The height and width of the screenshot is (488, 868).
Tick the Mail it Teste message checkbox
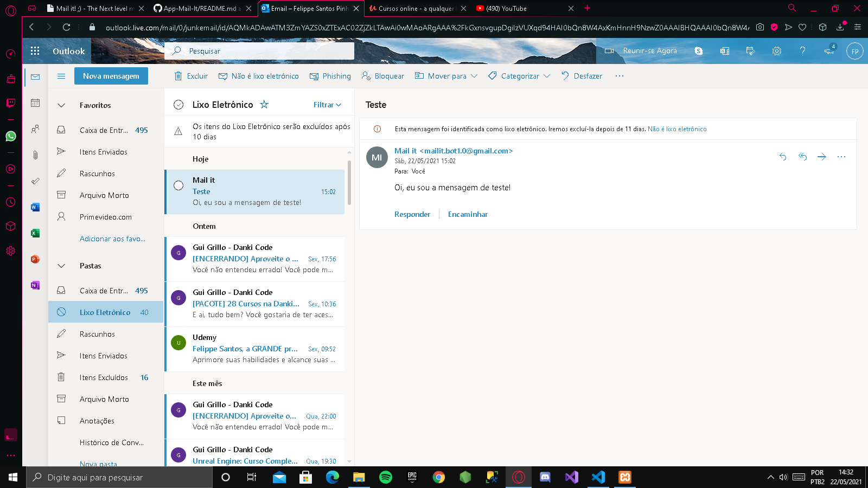click(x=178, y=185)
